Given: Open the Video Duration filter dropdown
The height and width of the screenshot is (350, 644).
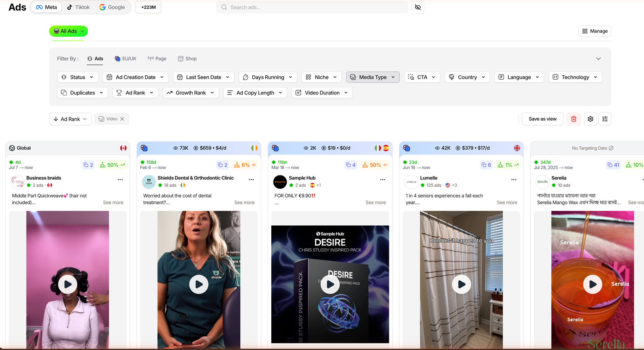Looking at the screenshot, I should click(322, 93).
